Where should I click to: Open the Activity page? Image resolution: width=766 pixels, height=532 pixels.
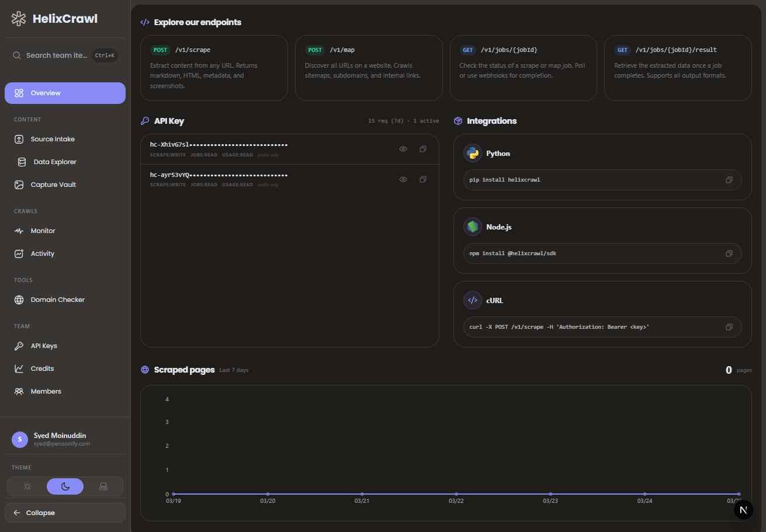click(65, 253)
